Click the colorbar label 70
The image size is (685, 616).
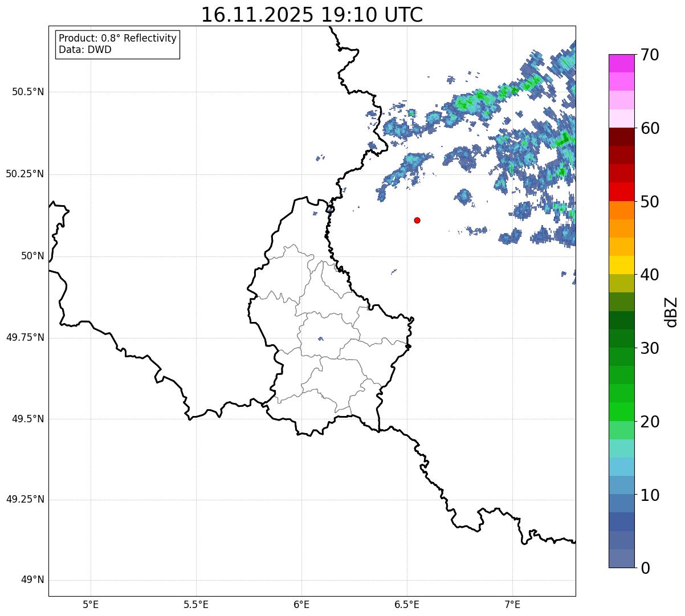(x=650, y=55)
